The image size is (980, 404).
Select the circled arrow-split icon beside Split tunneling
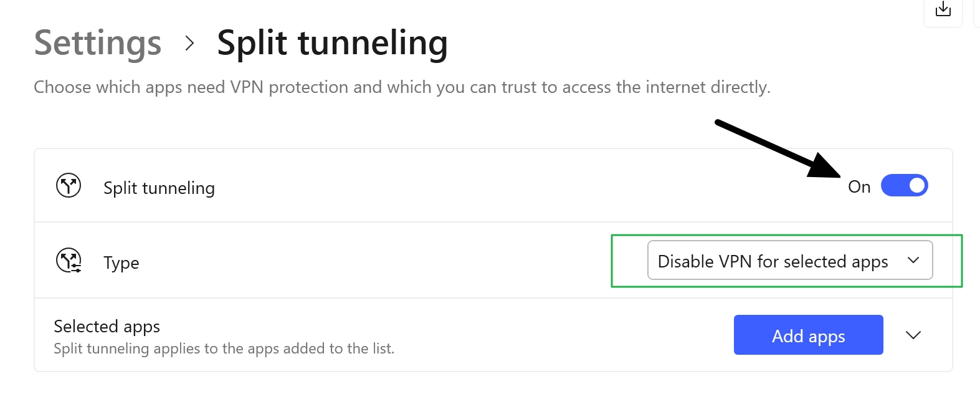[x=69, y=185]
